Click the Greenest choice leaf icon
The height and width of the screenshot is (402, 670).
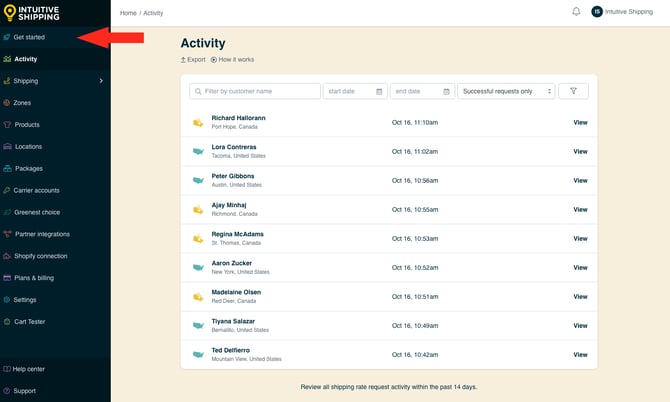click(7, 212)
